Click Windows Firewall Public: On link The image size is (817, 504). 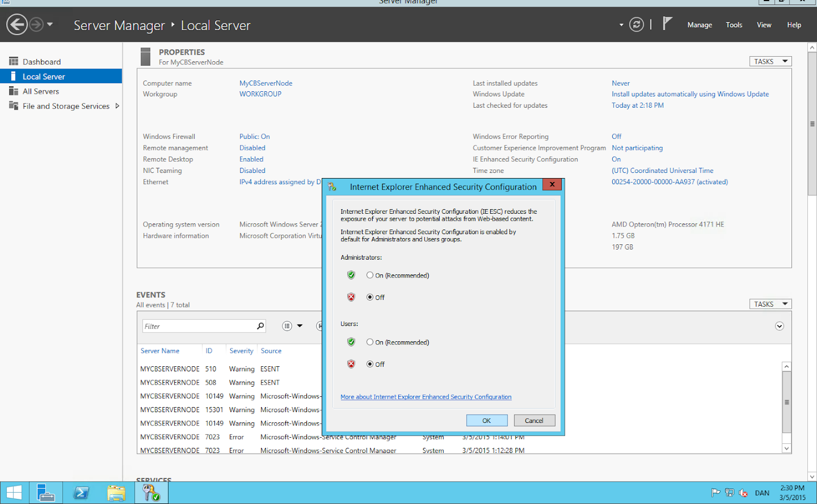tap(255, 137)
